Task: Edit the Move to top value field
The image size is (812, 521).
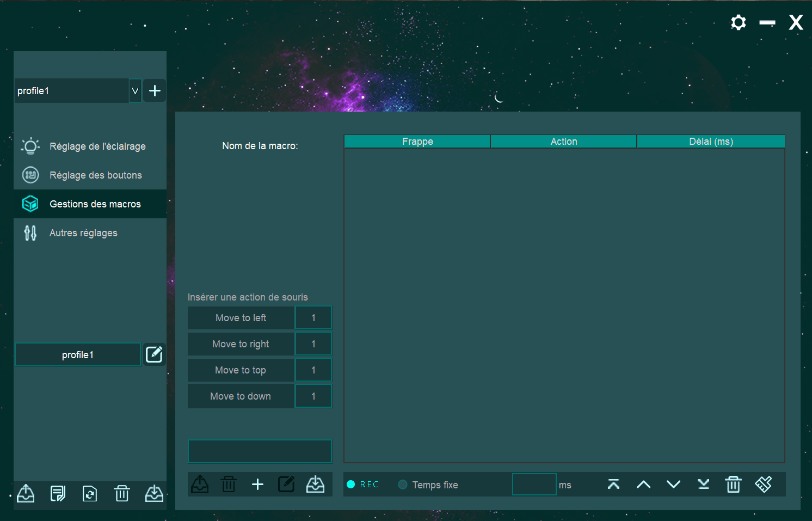Action: pos(313,370)
